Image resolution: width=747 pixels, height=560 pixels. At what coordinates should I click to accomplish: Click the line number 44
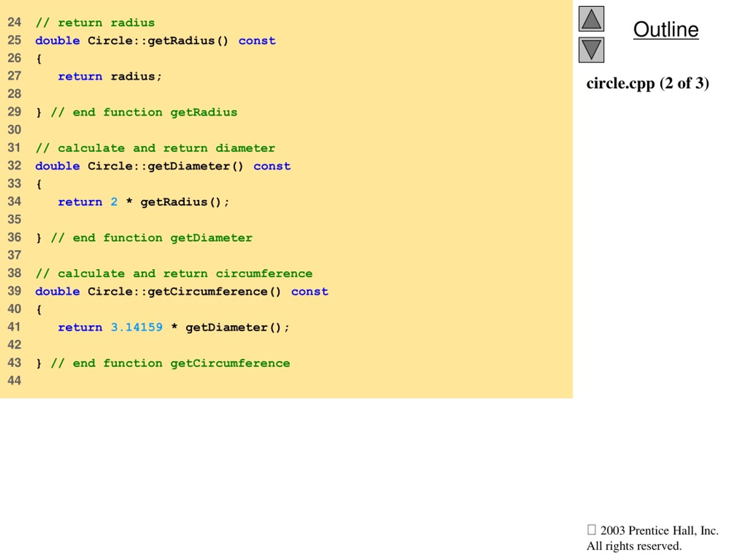point(14,381)
